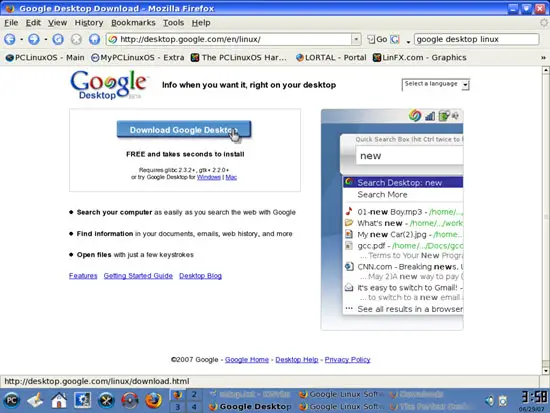Open the Tools menu

coord(173,23)
